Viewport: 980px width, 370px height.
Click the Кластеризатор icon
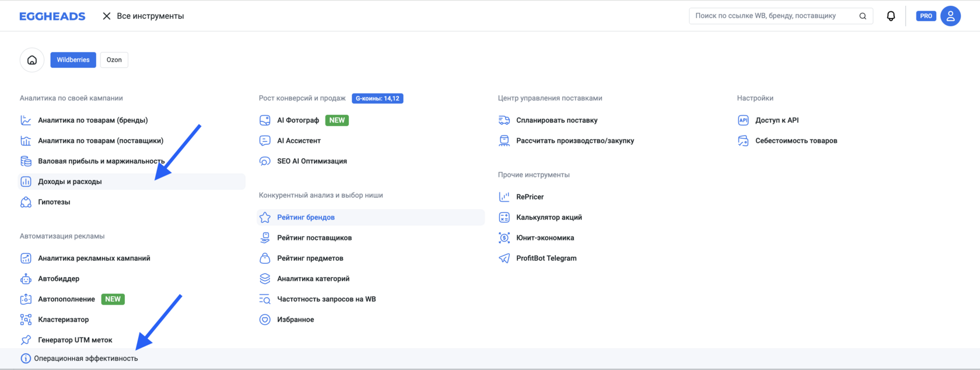26,320
